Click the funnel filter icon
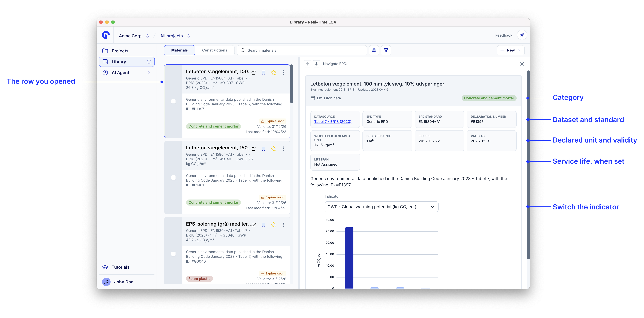Viewport: 644px width, 318px height. tap(386, 50)
